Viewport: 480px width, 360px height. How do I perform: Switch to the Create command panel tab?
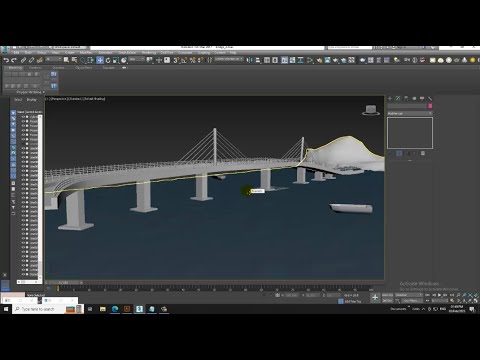[390, 99]
